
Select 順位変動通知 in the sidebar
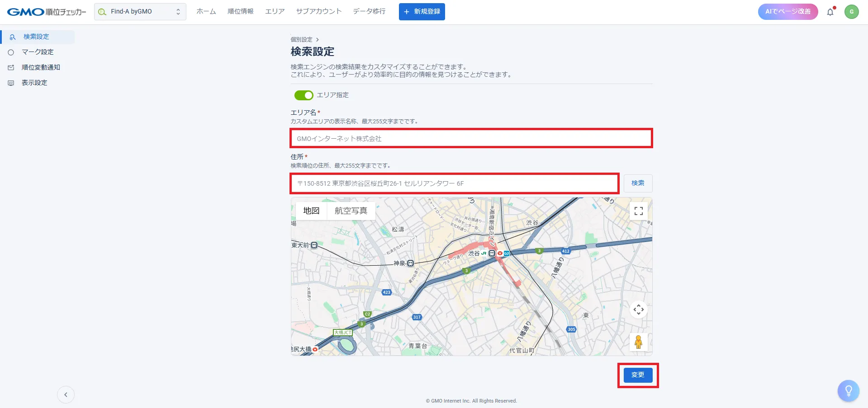38,67
